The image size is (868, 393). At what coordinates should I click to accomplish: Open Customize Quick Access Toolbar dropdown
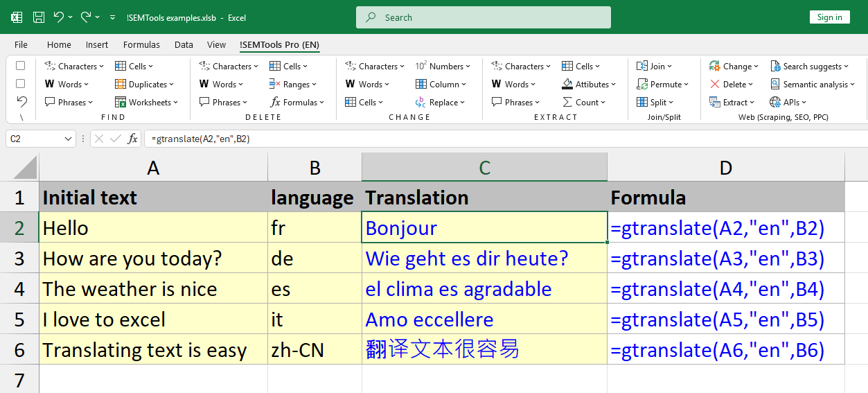tap(114, 17)
